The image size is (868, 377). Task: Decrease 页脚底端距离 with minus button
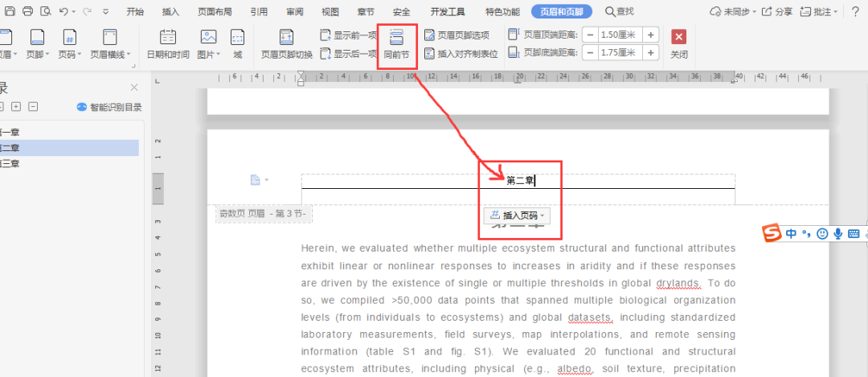pyautogui.click(x=590, y=52)
